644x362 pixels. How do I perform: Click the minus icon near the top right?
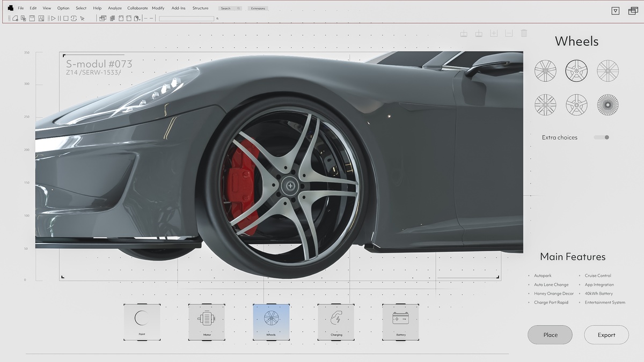pyautogui.click(x=509, y=33)
